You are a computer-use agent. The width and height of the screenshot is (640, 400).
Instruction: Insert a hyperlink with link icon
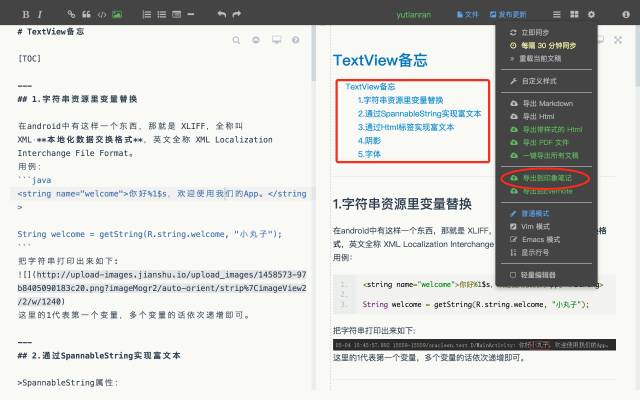[71, 15]
